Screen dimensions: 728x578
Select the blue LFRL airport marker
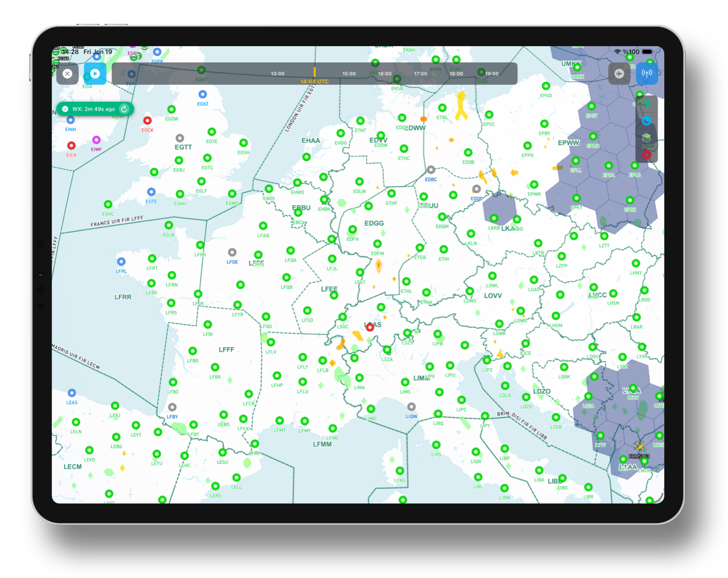point(121,262)
